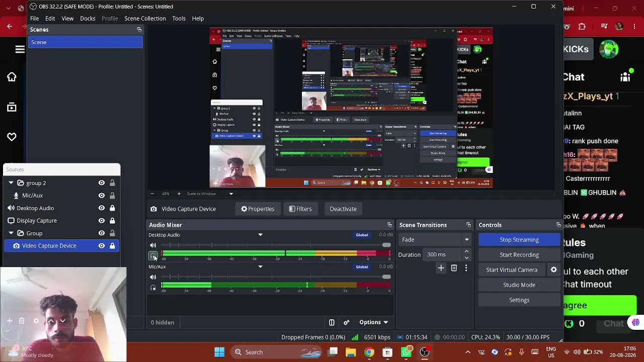Enable Studio Mode

(519, 285)
